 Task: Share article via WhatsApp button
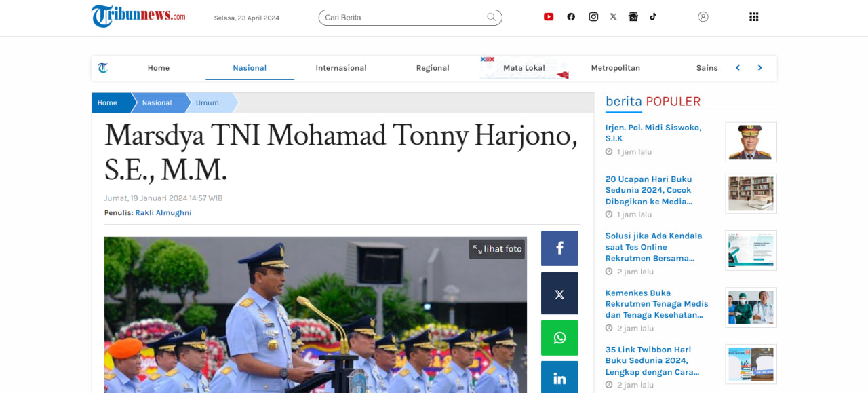click(559, 338)
